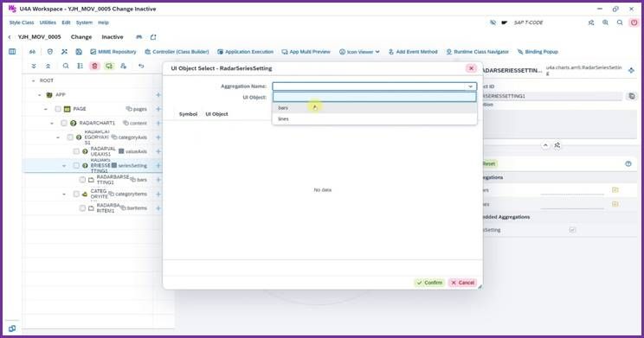This screenshot has height=338, width=644.
Task: Collapse the categoryItems tree node
Action: (x=64, y=194)
